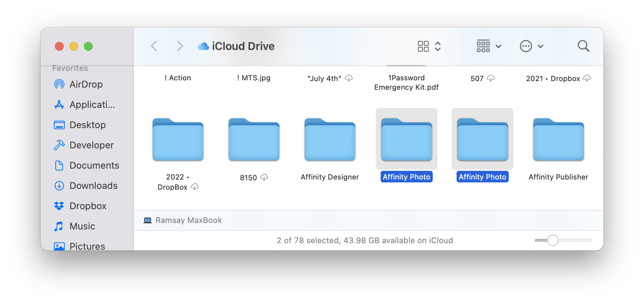Click the iCloud Drive window title
The image size is (644, 304).
click(x=243, y=46)
